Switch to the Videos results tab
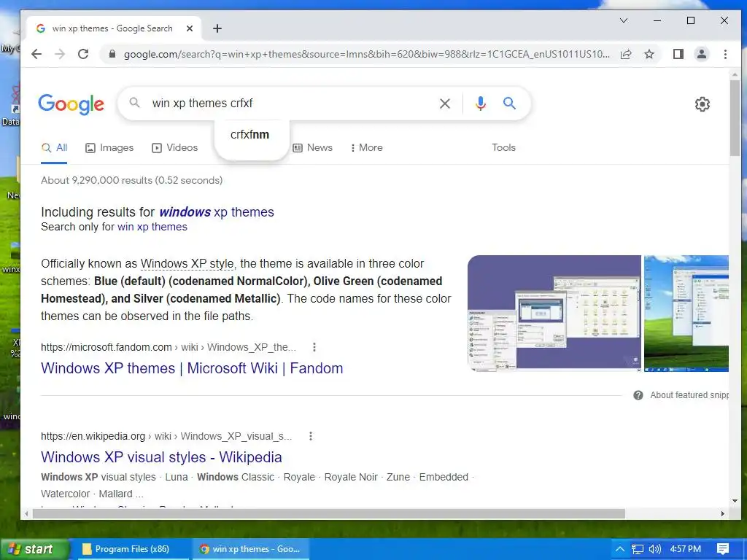The height and width of the screenshot is (560, 747). (x=174, y=147)
